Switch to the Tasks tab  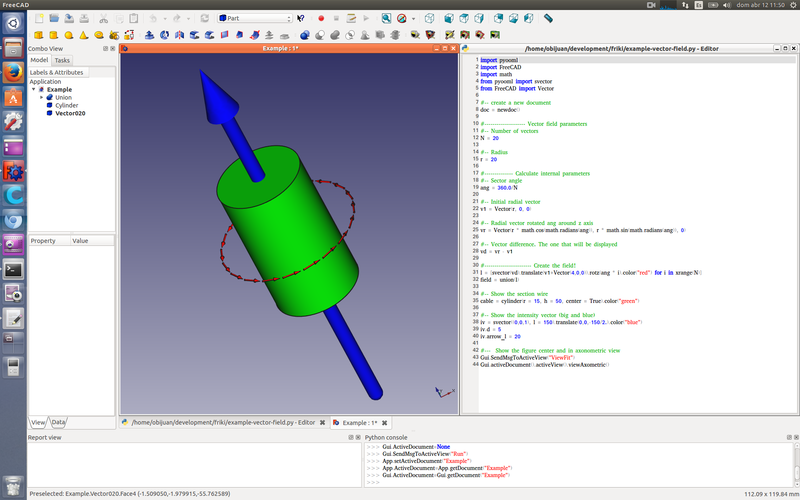tap(62, 60)
